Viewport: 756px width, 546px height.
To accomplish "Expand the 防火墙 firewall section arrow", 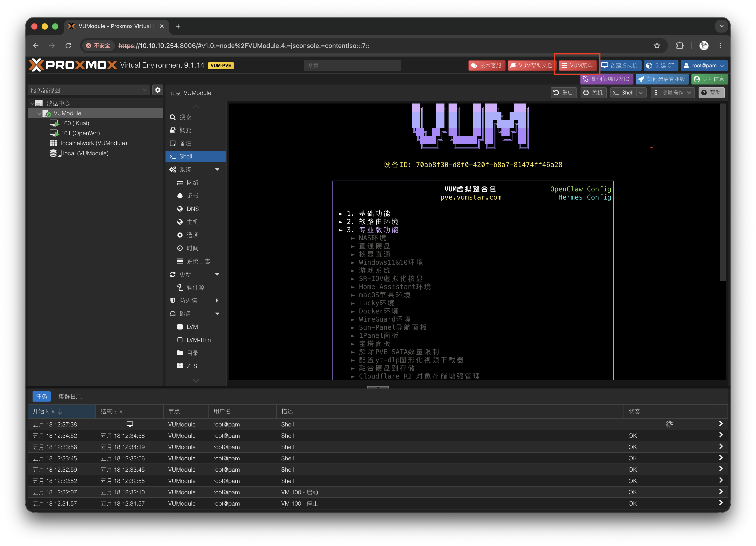I will pyautogui.click(x=217, y=301).
